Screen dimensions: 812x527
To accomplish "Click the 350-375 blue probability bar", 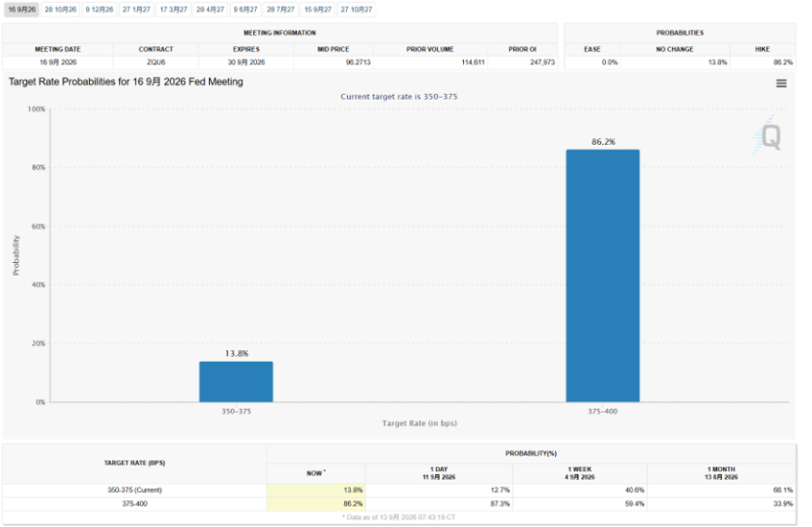I will coord(236,382).
